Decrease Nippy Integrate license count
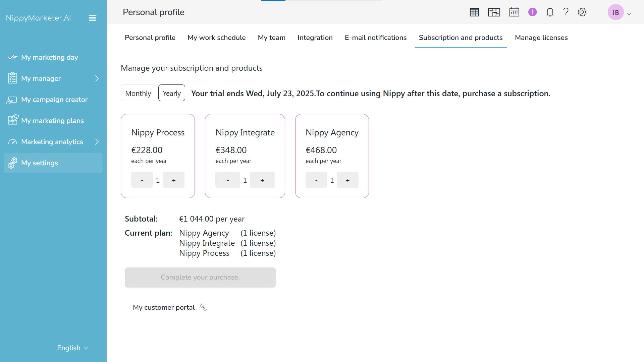This screenshot has height=362, width=644. point(228,180)
